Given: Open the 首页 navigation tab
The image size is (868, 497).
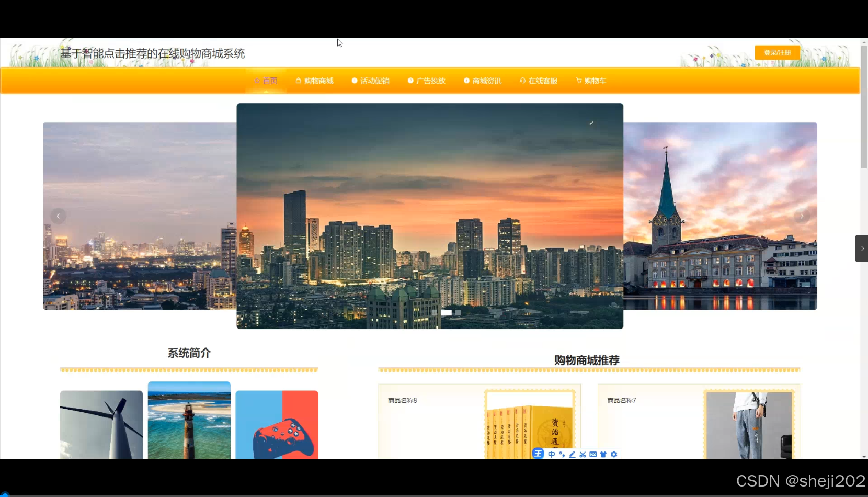Looking at the screenshot, I should [266, 81].
